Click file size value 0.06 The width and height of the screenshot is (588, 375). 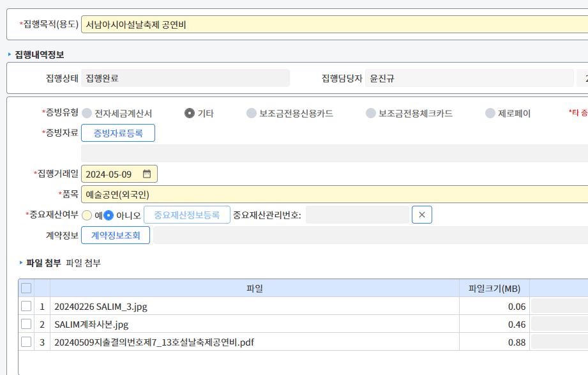[516, 307]
